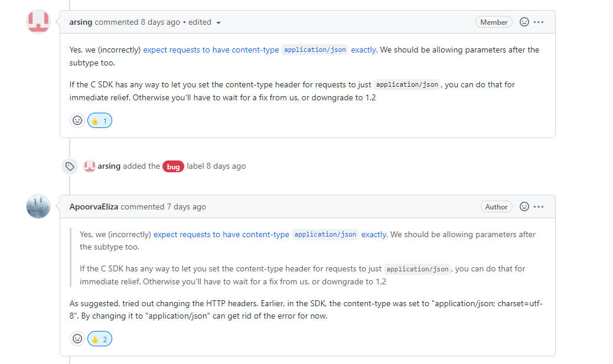The image size is (613, 364).
Task: Expand the edited history dropdown arrow
Action: pos(219,22)
